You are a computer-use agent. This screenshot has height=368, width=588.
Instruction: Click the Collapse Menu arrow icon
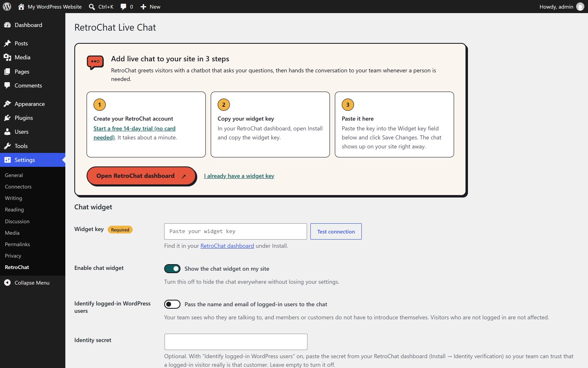(7, 283)
